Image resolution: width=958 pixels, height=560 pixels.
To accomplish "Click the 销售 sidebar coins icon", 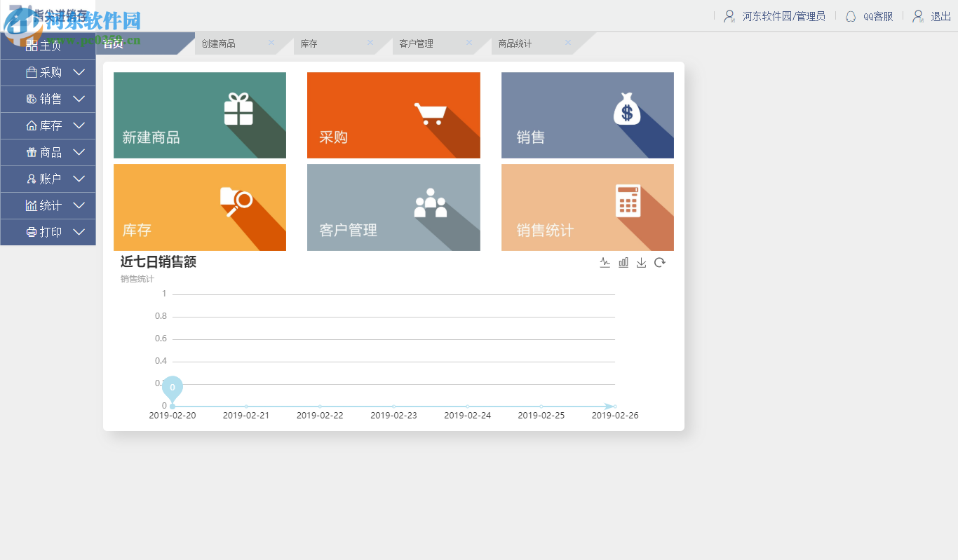I will pyautogui.click(x=32, y=99).
